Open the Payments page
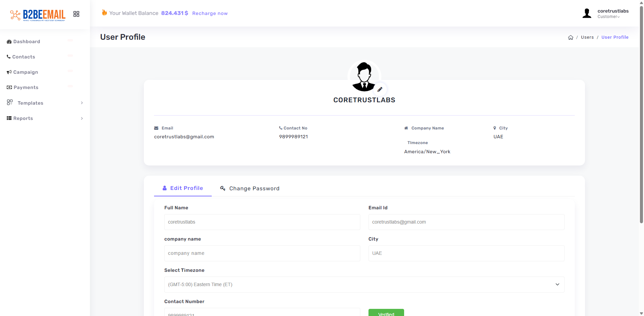This screenshot has height=316, width=644. click(x=26, y=87)
